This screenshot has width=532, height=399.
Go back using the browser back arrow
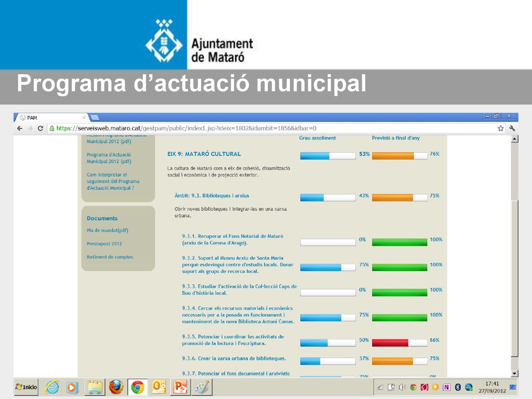[20, 128]
